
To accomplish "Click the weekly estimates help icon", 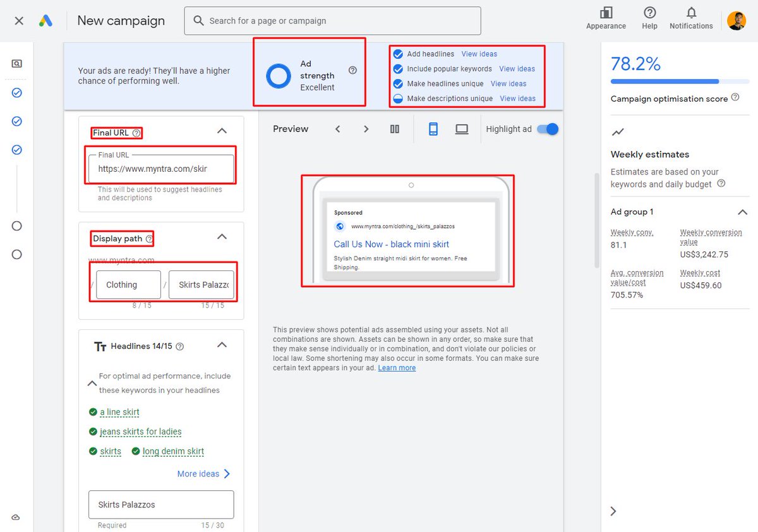I will coord(721,183).
